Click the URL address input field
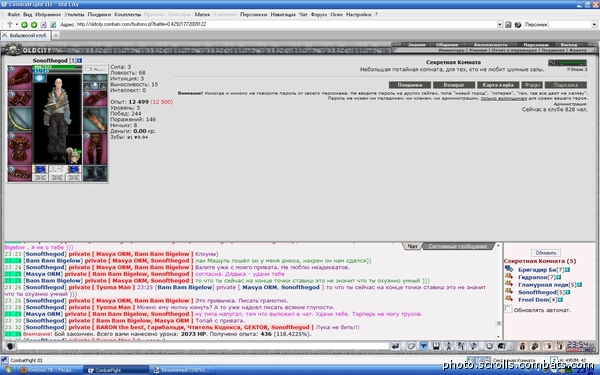Viewport: 600px width, 375px height. click(x=286, y=24)
